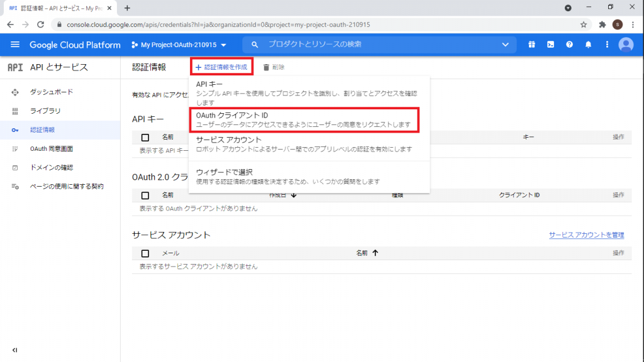The height and width of the screenshot is (362, 644).
Task: Check the API キー select-all checkbox
Action: point(145,136)
